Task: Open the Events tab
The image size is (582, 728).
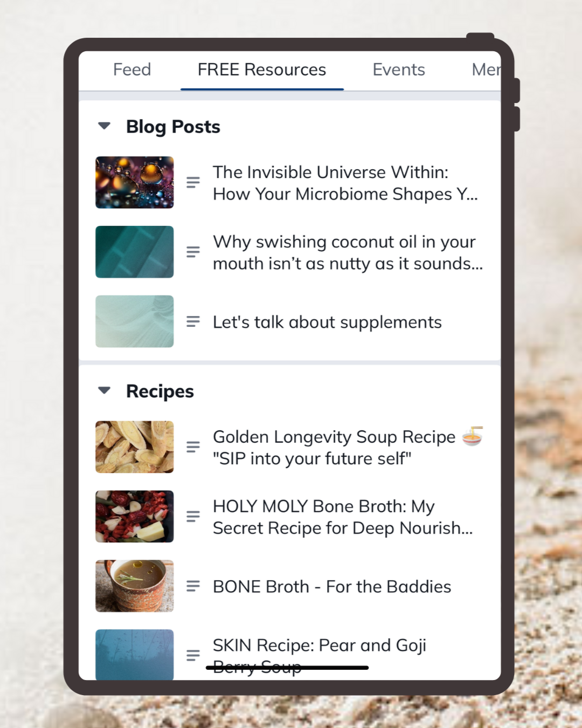Action: coord(399,70)
